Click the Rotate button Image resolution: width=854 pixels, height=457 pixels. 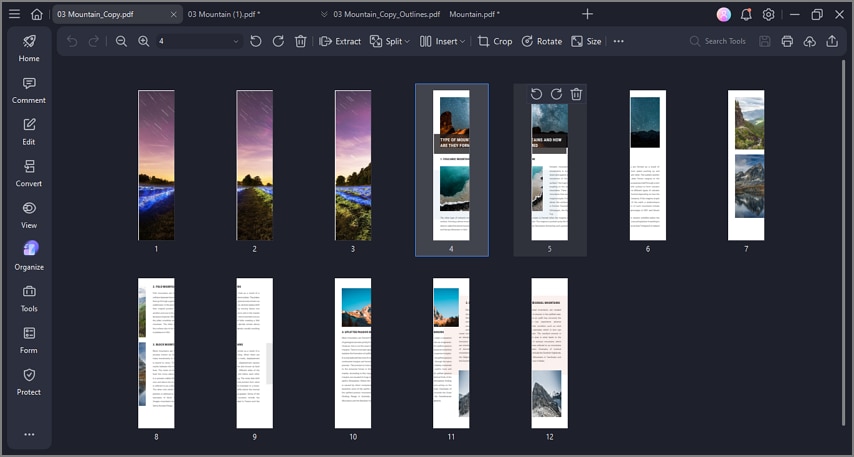point(541,41)
